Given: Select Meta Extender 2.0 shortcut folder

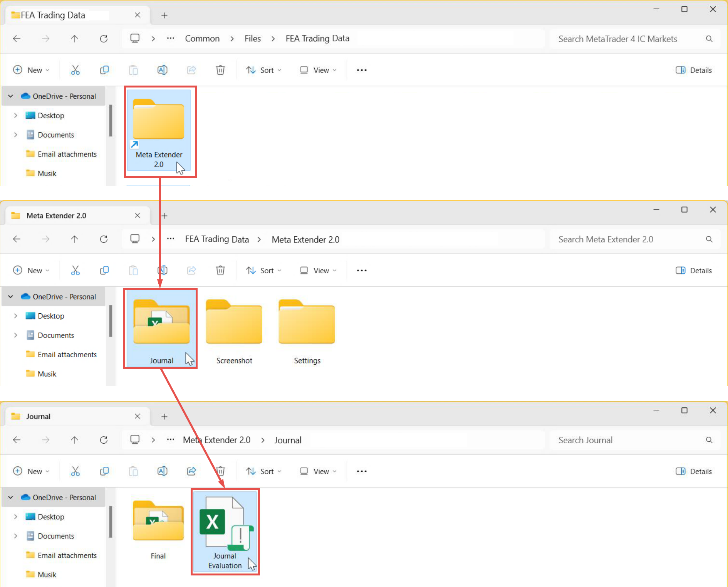Looking at the screenshot, I should click(159, 130).
